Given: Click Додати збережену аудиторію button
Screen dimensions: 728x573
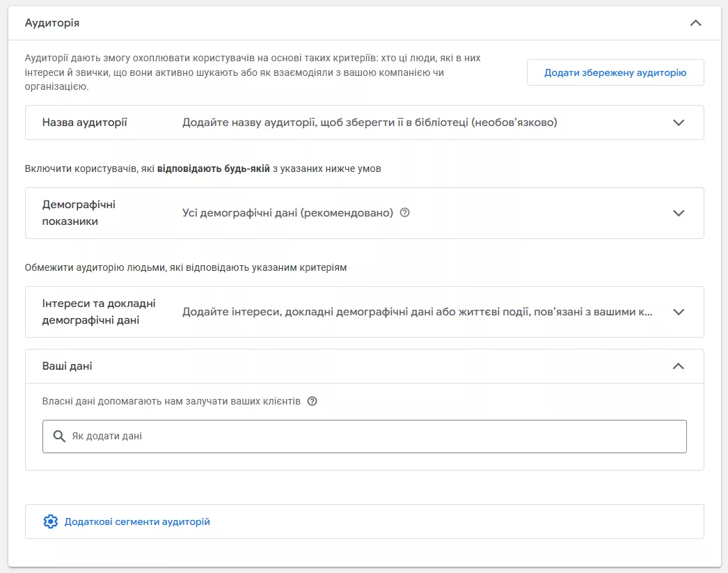Looking at the screenshot, I should click(x=615, y=72).
